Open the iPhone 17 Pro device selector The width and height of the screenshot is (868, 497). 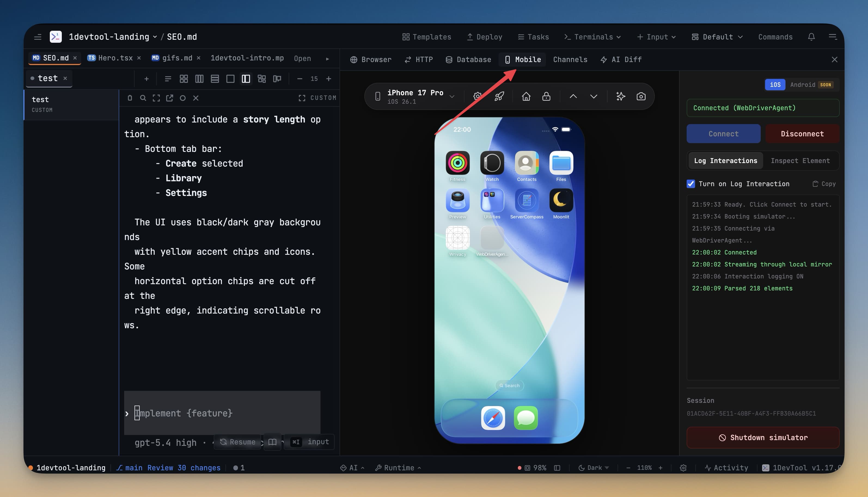click(415, 96)
